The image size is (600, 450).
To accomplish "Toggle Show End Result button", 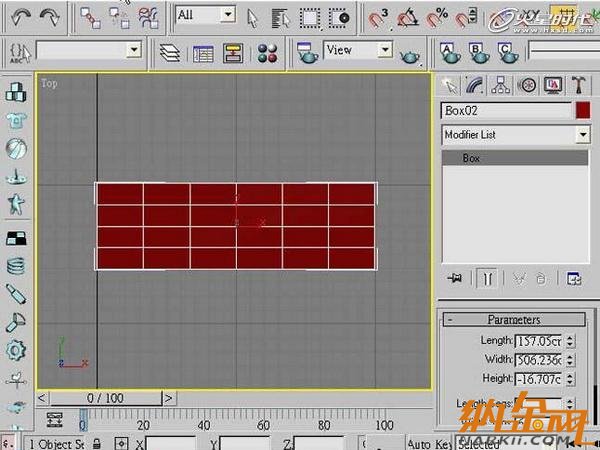I will pyautogui.click(x=487, y=278).
